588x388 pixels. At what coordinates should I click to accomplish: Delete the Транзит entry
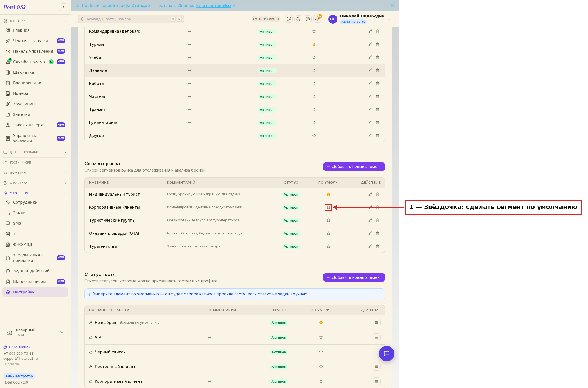coord(378,109)
